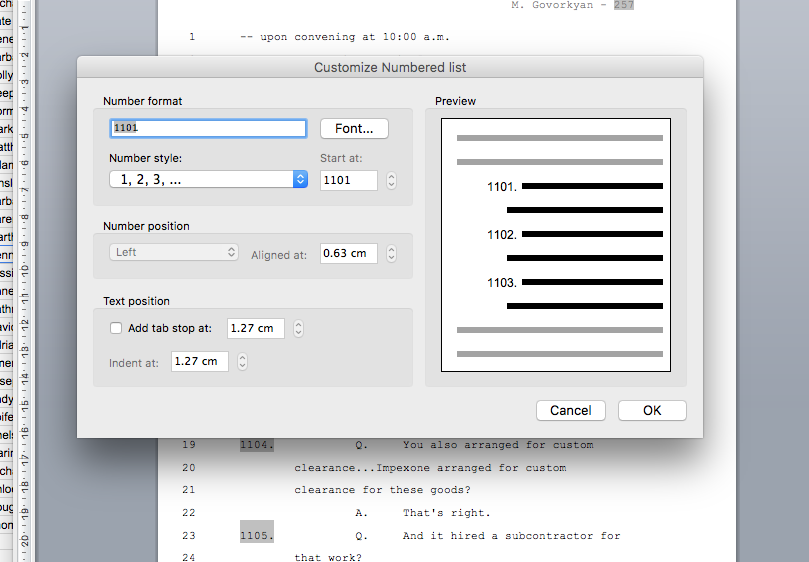Click the vertical ruler in document window
809x562 pixels.
[25, 281]
